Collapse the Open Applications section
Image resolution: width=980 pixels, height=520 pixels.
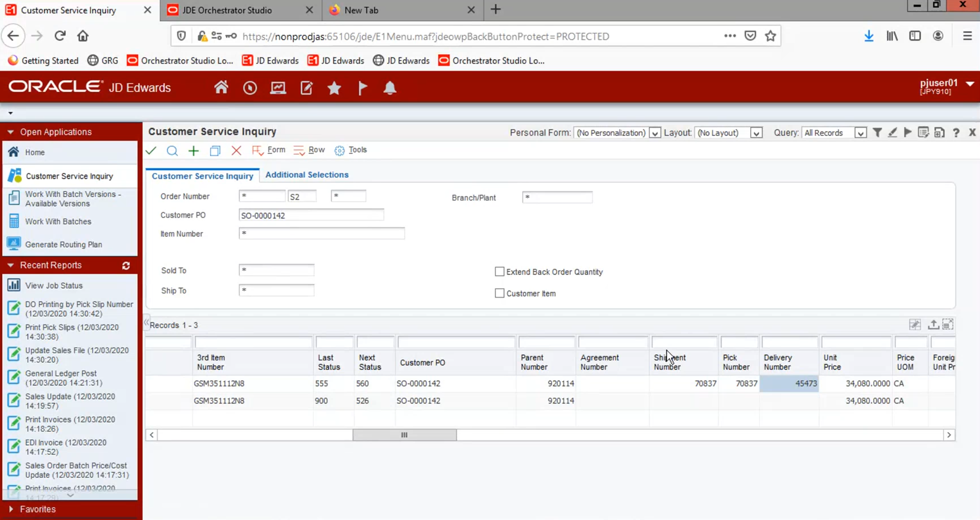click(11, 132)
